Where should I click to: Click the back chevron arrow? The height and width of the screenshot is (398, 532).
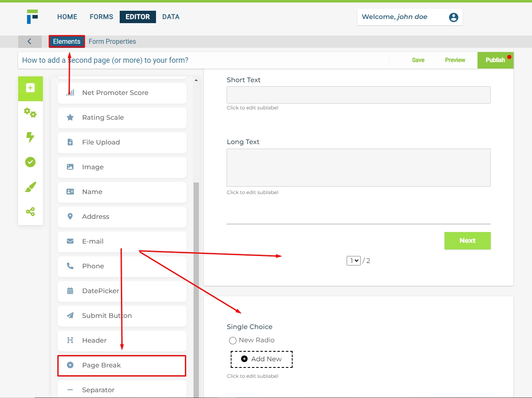(30, 41)
